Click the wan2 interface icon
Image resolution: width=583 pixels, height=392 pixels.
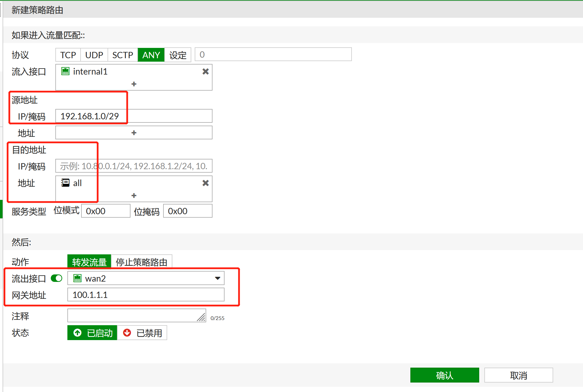77,278
